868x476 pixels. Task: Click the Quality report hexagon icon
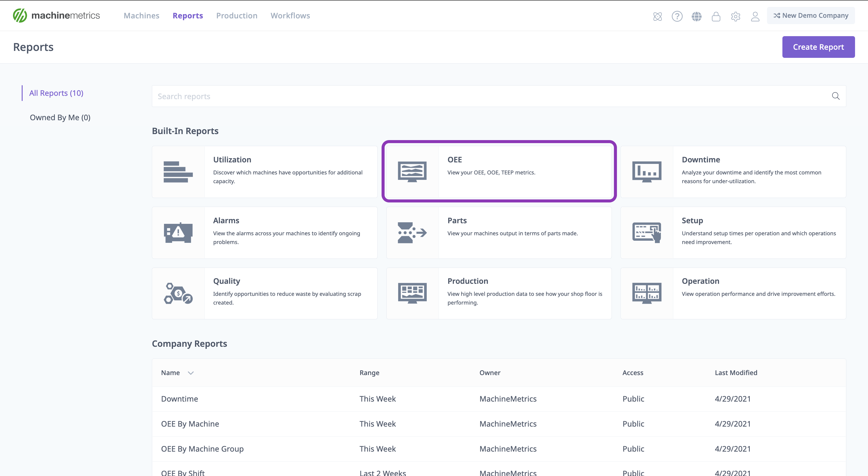pos(178,293)
